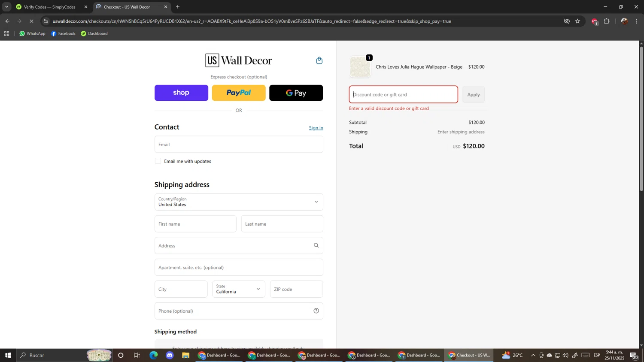Image resolution: width=644 pixels, height=362 pixels.
Task: Click the Windows search box Buscar
Action: point(64,355)
